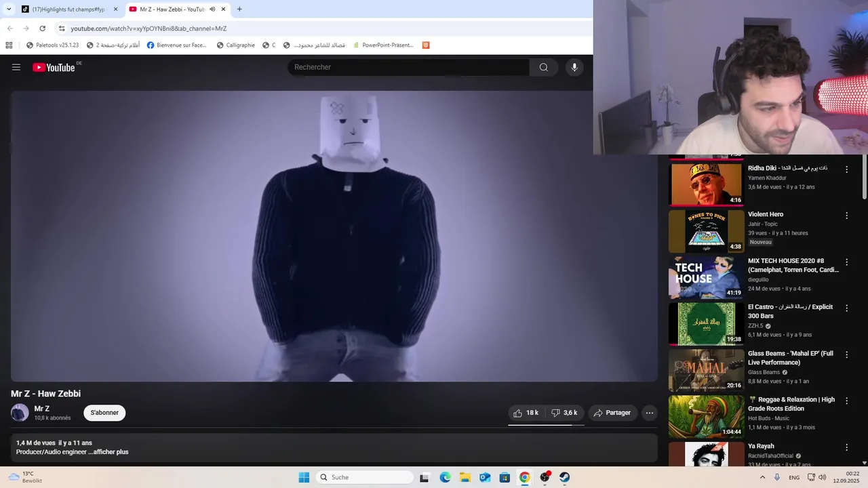Start voice search with microphone icon
The height and width of the screenshot is (488, 868).
(x=574, y=67)
